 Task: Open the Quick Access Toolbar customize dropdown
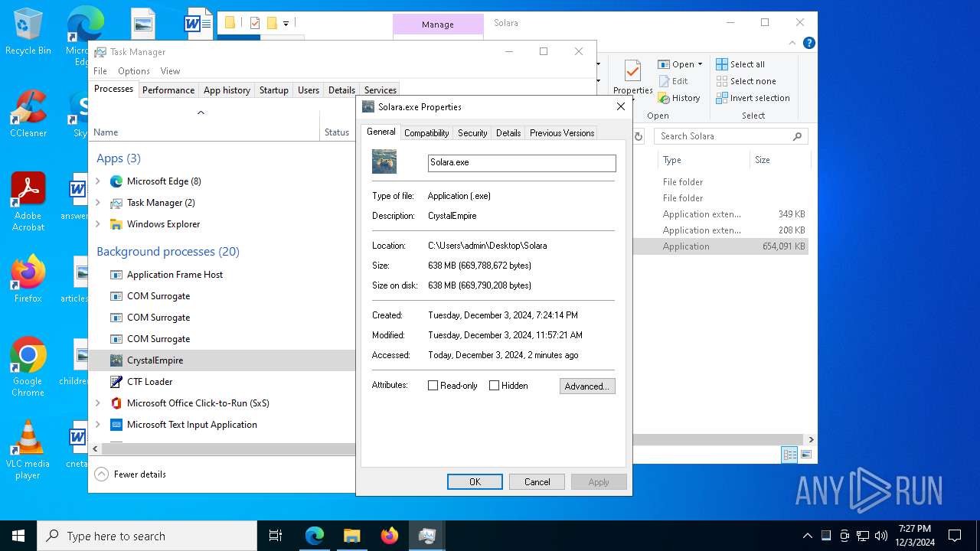coord(286,24)
